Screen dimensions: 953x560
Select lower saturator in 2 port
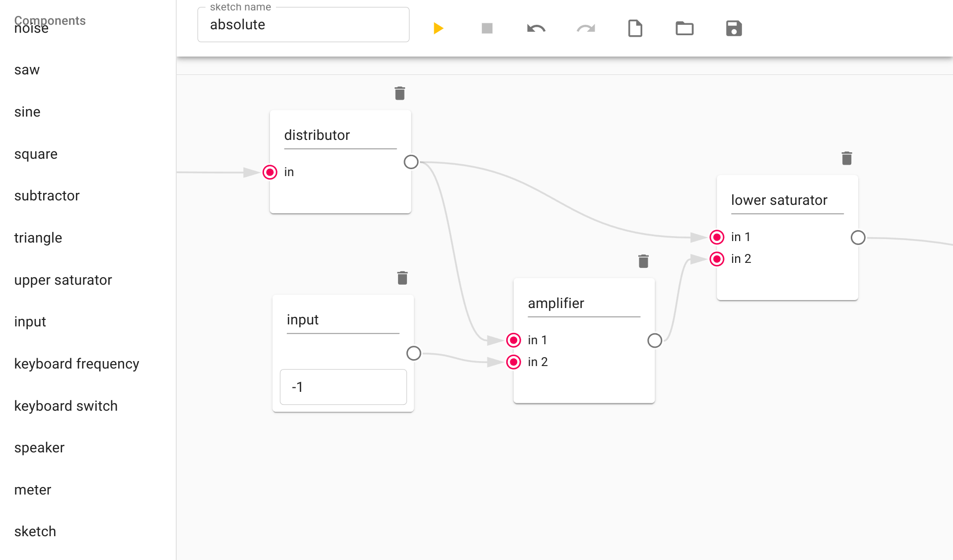pyautogui.click(x=717, y=259)
